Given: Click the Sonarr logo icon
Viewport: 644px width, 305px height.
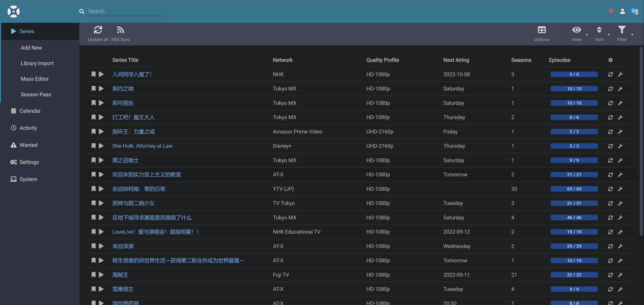Looking at the screenshot, I should pyautogui.click(x=14, y=12).
